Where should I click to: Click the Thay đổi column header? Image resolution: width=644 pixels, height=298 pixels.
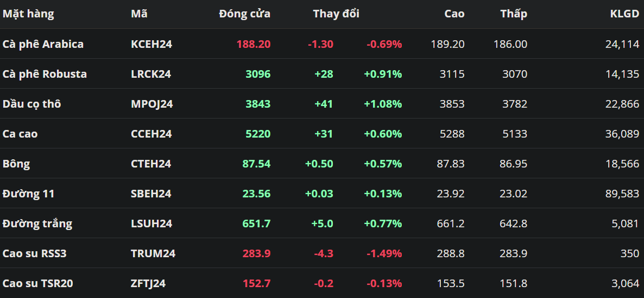coord(336,14)
